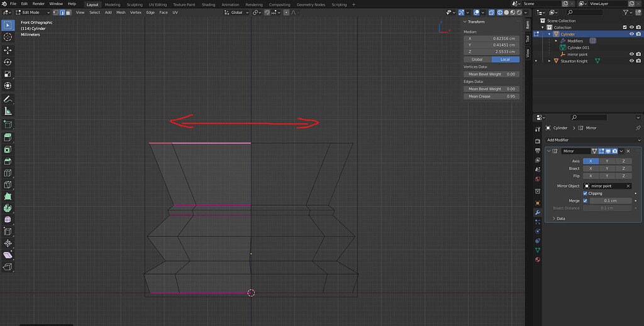The width and height of the screenshot is (644, 326).
Task: Choose the 3D Cursor tool
Action: click(x=8, y=37)
